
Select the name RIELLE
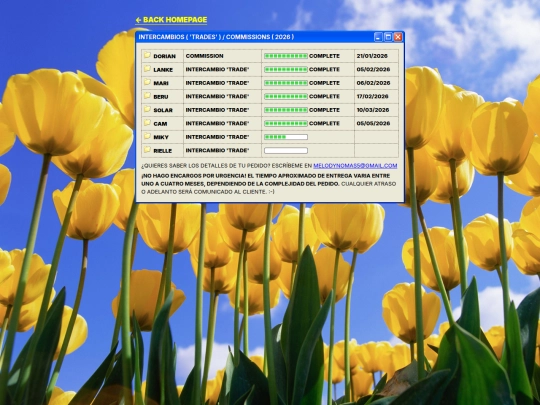(x=162, y=151)
